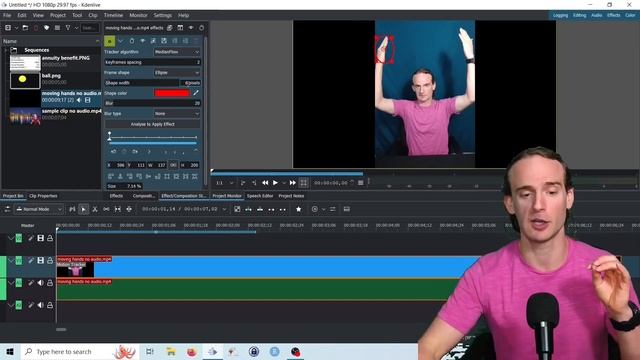Viewport: 640px width, 360px height.
Task: Play the project monitor
Action: pos(275,183)
